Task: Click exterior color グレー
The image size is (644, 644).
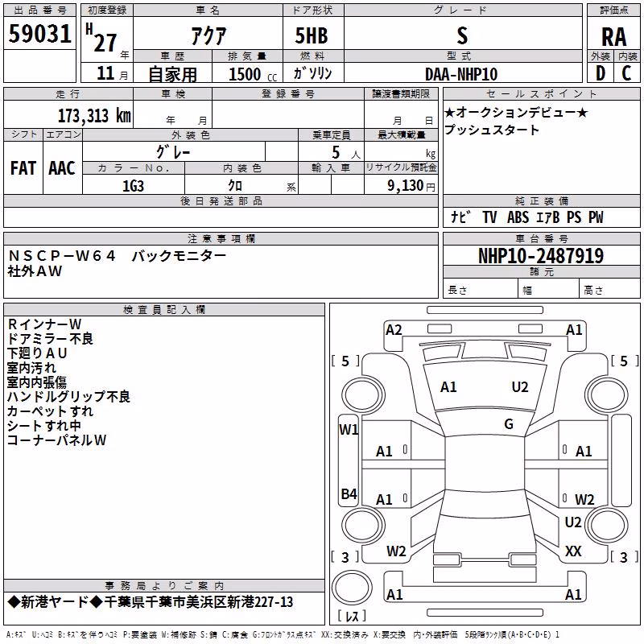Action: point(173,152)
